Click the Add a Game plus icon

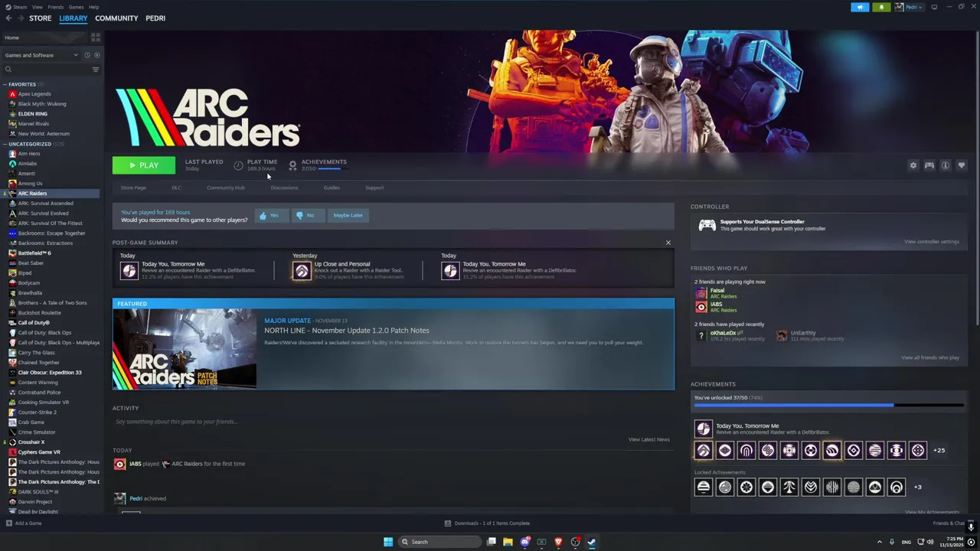tap(9, 523)
